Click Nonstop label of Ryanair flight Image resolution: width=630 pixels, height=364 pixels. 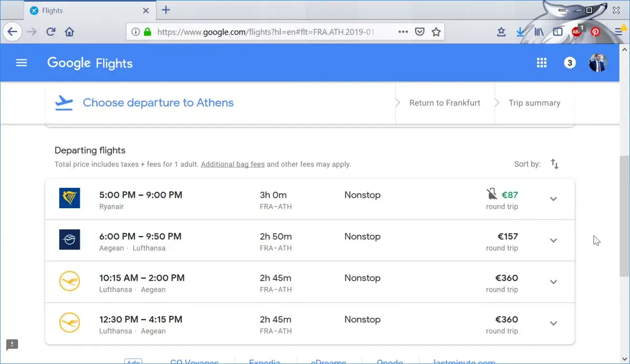coord(362,195)
